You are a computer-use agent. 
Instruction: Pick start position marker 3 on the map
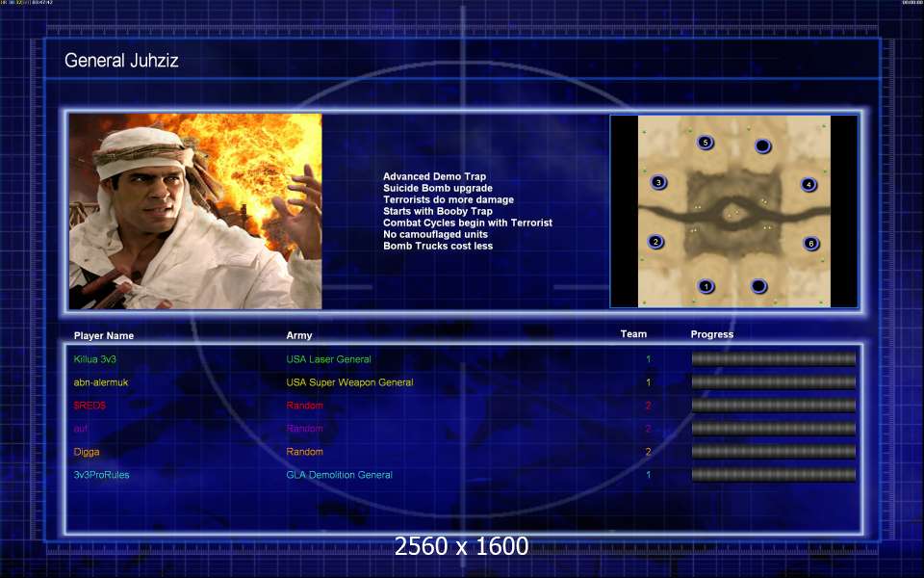[658, 182]
